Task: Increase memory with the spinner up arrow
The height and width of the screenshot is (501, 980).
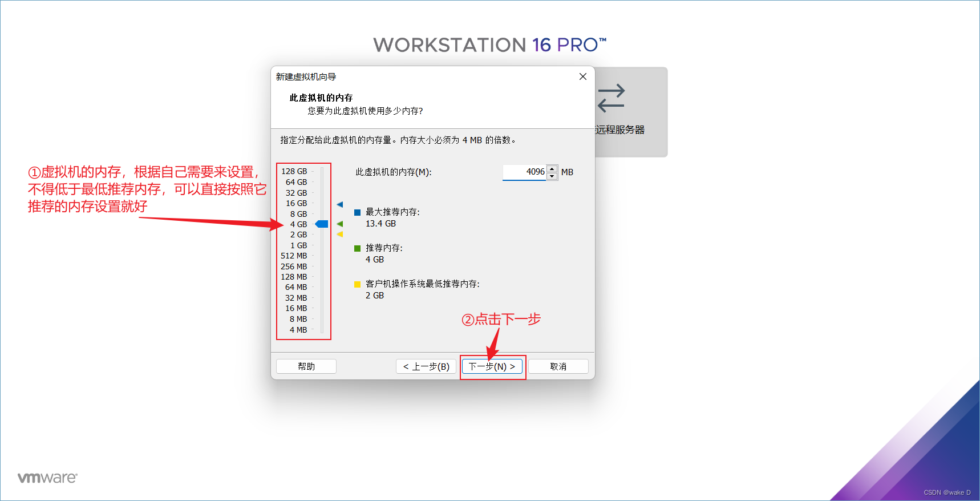Action: [552, 168]
